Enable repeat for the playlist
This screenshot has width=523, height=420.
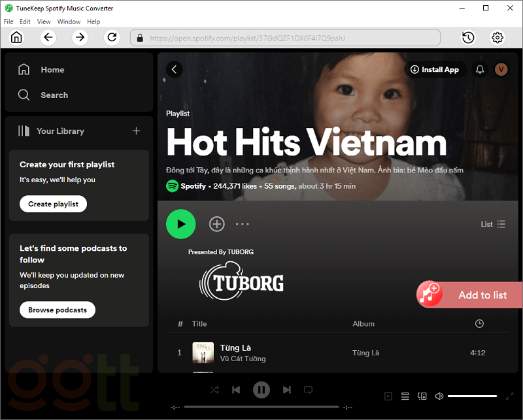pyautogui.click(x=308, y=389)
